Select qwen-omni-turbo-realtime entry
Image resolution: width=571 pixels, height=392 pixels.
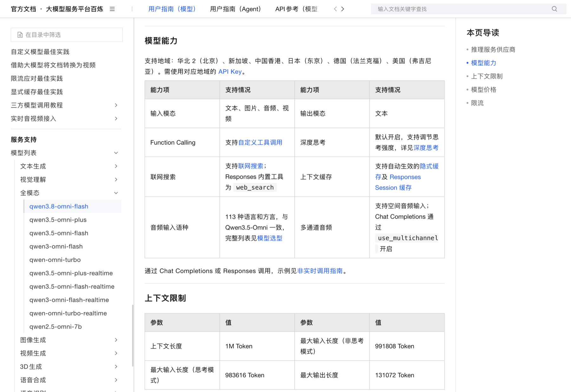coord(68,313)
